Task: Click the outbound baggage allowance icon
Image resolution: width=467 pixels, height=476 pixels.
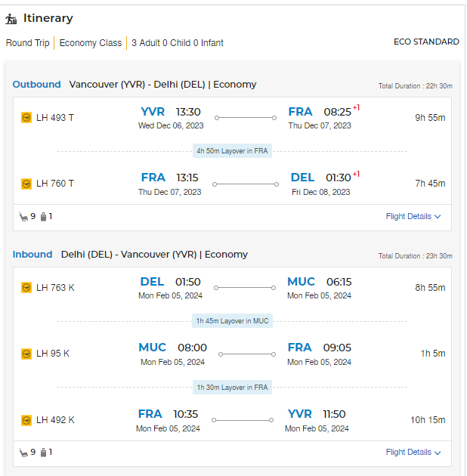Action: tap(43, 217)
